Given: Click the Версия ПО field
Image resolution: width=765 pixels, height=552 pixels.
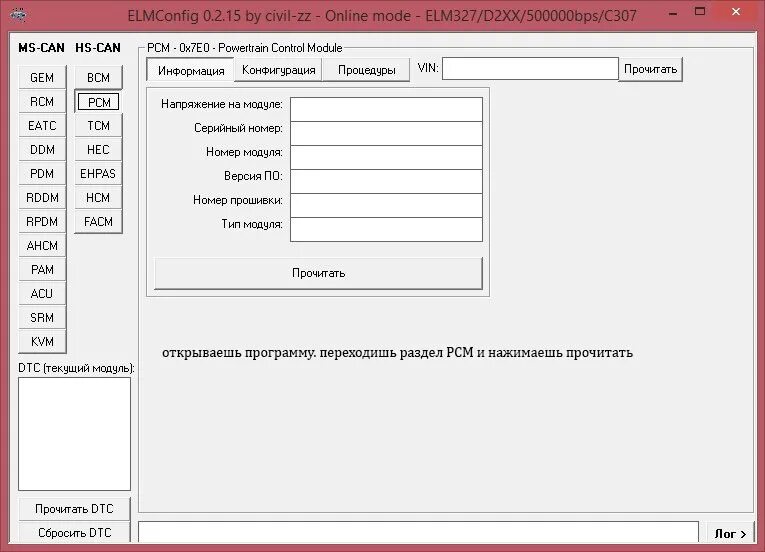Looking at the screenshot, I should click(386, 181).
